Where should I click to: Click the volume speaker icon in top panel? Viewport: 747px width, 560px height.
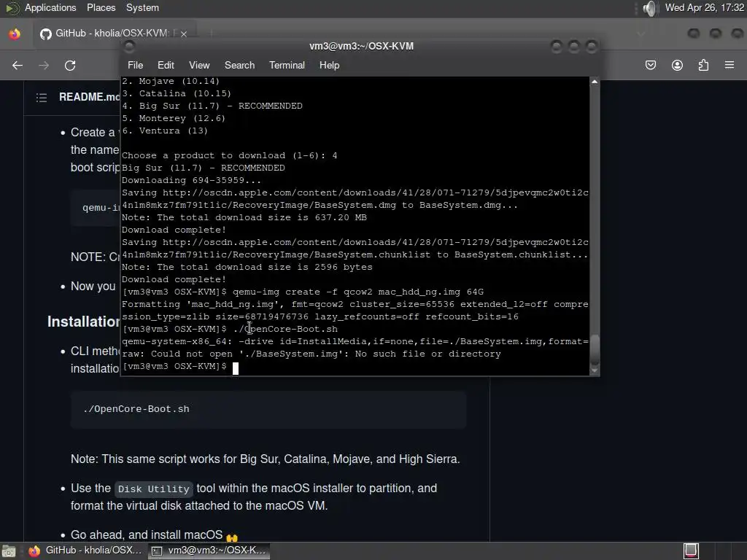click(649, 8)
